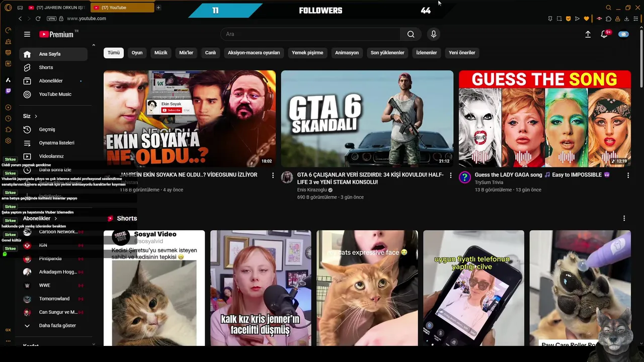Open Enis Kirazoglu channel link
The height and width of the screenshot is (362, 644).
pyautogui.click(x=312, y=190)
